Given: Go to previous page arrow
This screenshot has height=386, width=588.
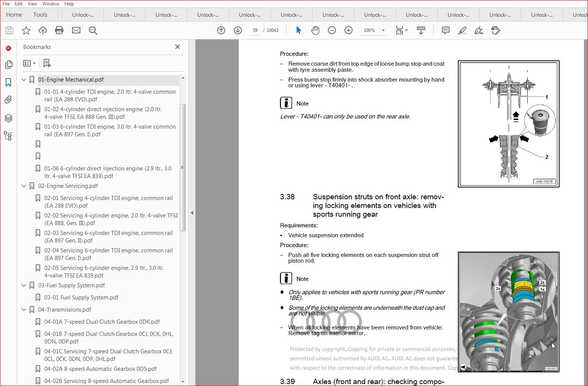Looking at the screenshot, I should coord(221,30).
